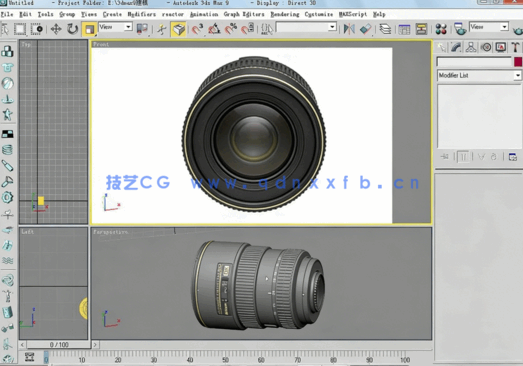Screen dimensions: 523x366
Task: Click the Mirror tool icon
Action: tap(349, 29)
